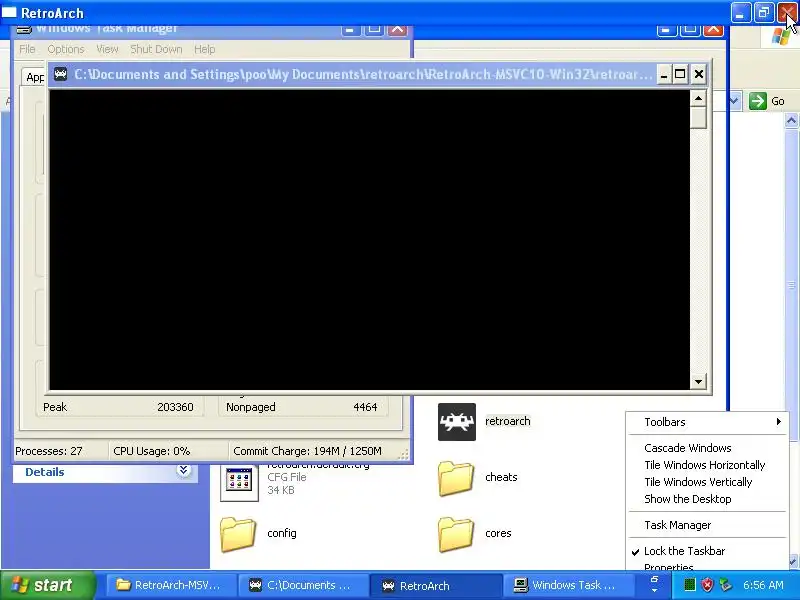The image size is (800, 600).
Task: Click the taskbar clock showing 6:56 AM
Action: coord(763,585)
